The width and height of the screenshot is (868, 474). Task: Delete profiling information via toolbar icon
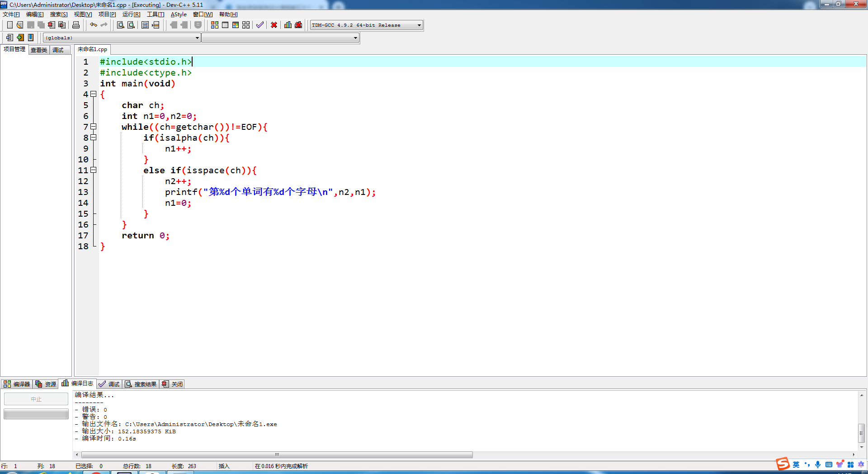(x=298, y=25)
